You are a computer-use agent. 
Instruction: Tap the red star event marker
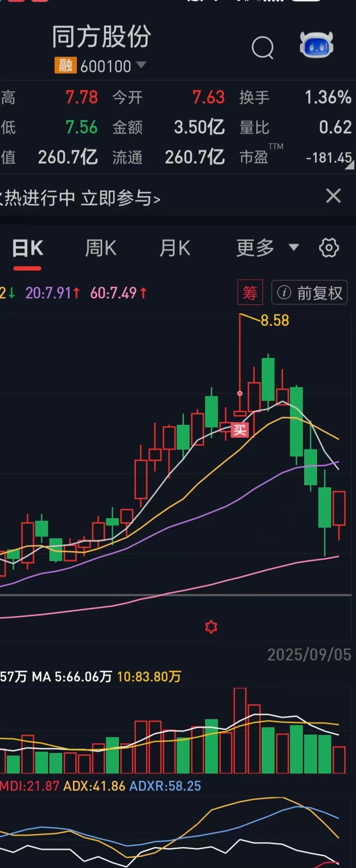211,627
